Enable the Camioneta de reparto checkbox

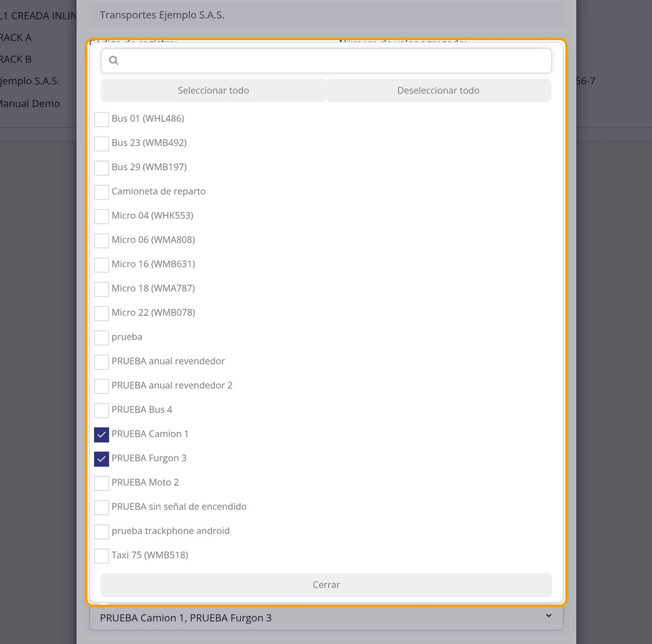[102, 192]
